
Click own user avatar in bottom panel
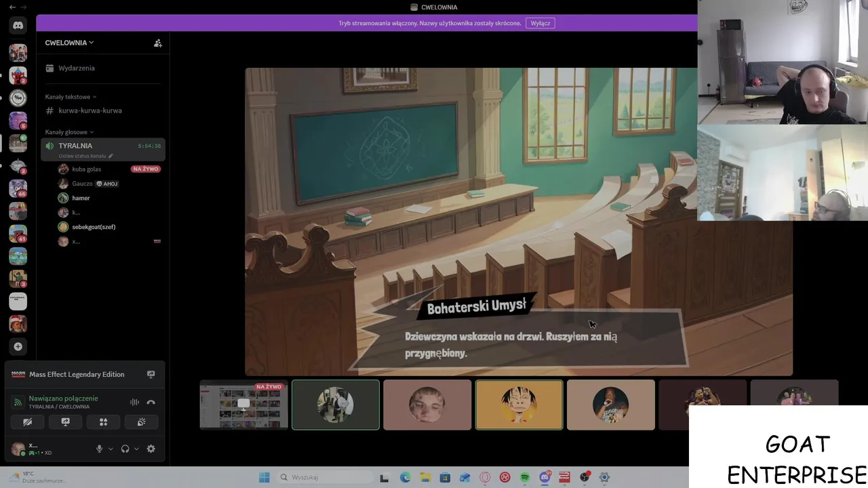pyautogui.click(x=18, y=449)
